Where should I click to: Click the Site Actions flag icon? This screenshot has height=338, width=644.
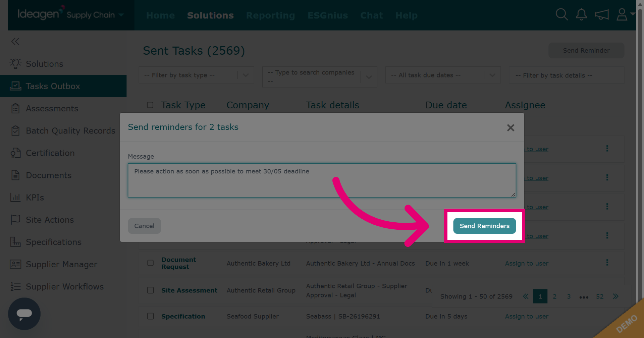tap(15, 220)
